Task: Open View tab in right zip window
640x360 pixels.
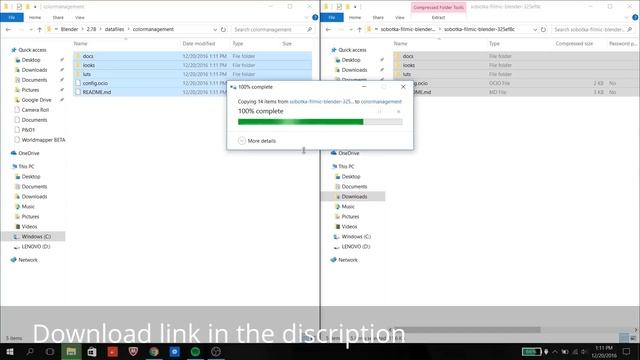Action: [400, 18]
